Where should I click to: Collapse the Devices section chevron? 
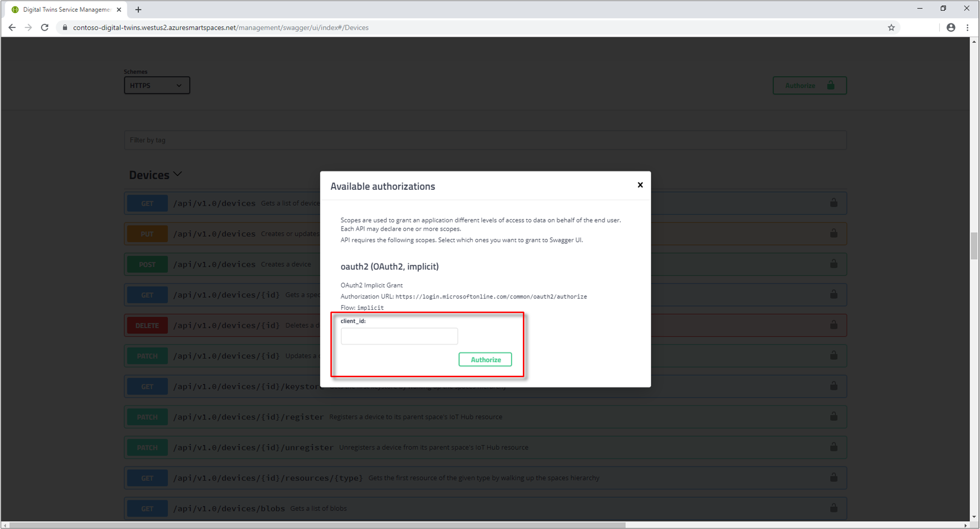coord(178,174)
